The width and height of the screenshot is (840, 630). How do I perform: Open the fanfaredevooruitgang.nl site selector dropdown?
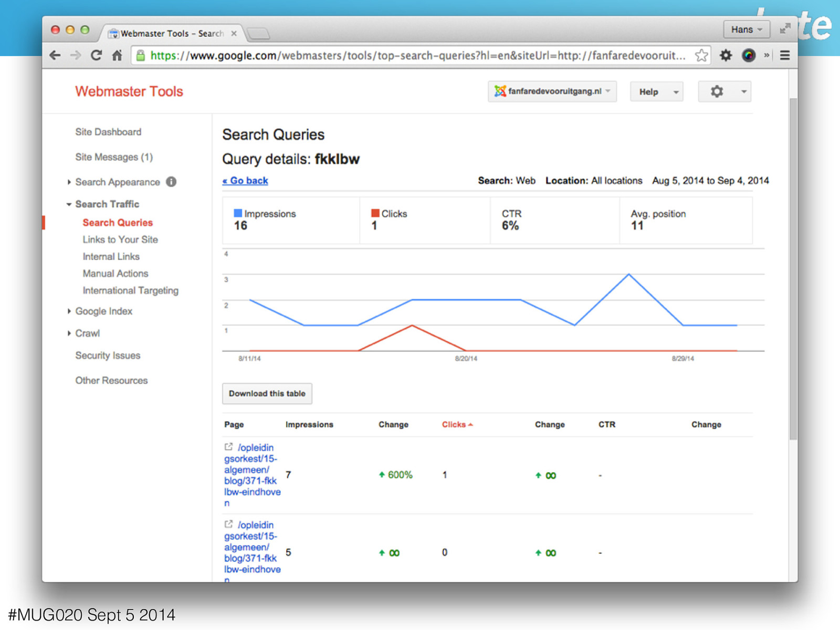pyautogui.click(x=552, y=91)
